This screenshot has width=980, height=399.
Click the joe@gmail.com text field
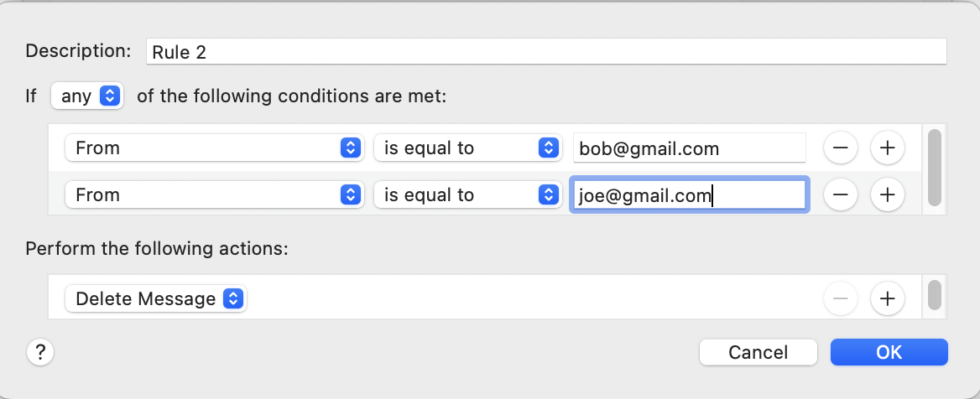(x=688, y=195)
